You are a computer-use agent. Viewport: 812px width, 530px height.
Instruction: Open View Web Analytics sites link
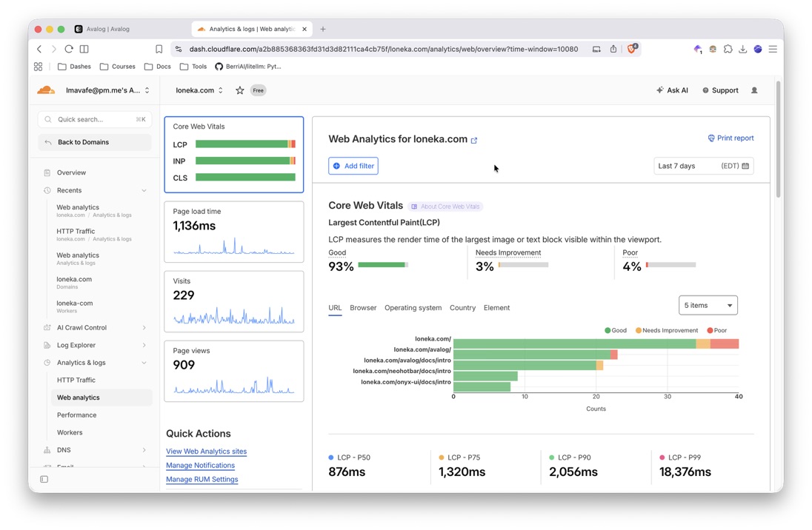coord(206,452)
